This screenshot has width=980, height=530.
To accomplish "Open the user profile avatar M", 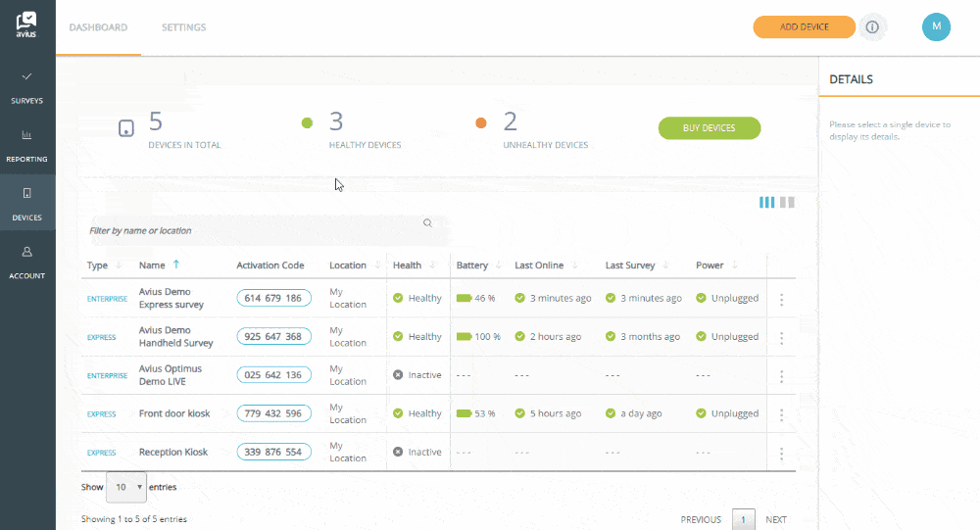I will [x=936, y=27].
